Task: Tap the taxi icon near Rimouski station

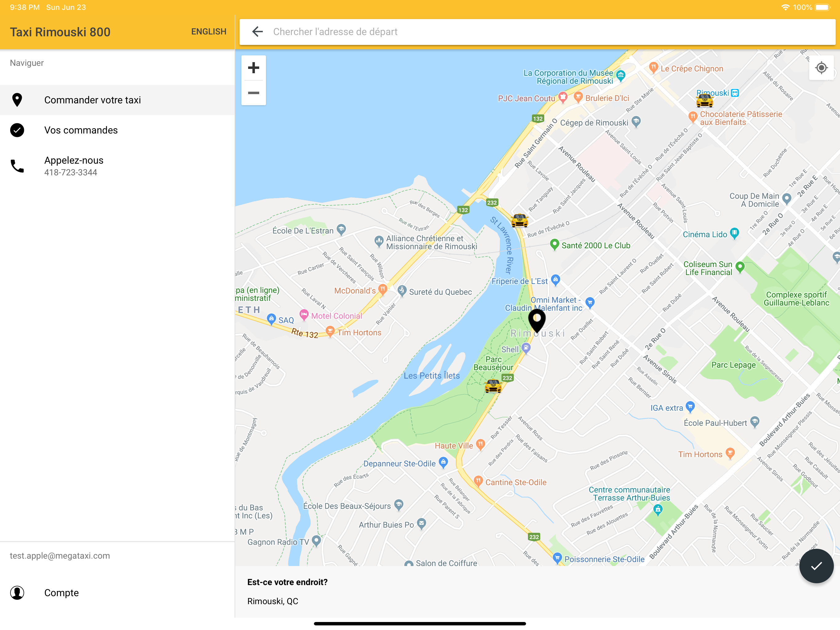Action: coord(704,101)
